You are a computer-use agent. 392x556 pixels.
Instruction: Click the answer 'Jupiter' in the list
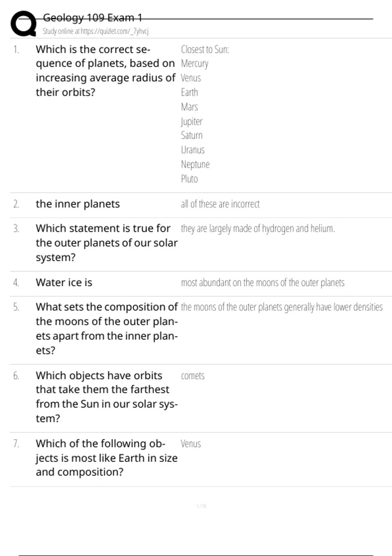point(192,121)
